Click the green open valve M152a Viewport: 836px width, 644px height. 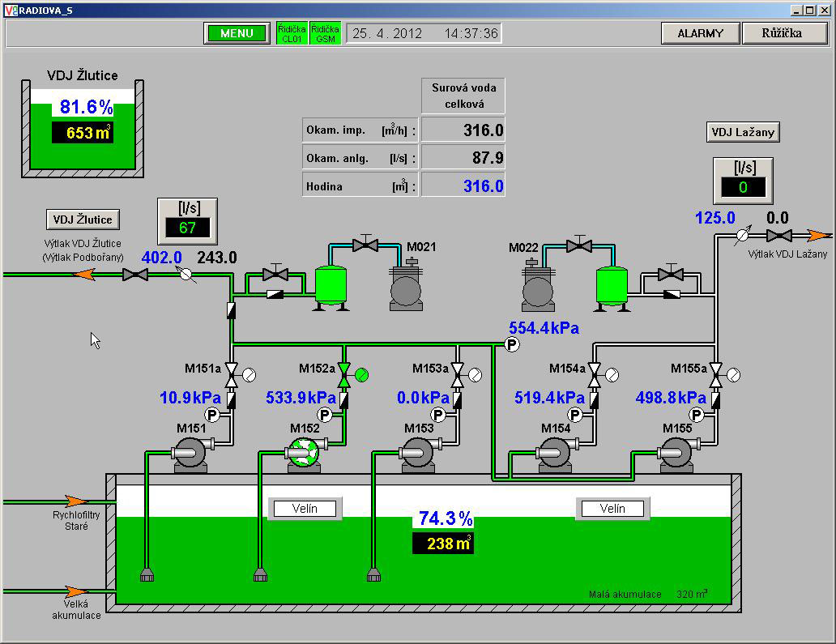(x=343, y=374)
